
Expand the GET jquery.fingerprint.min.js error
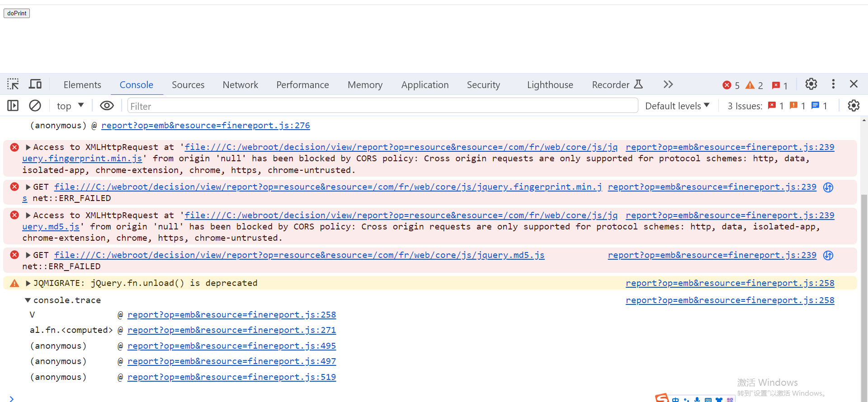tap(28, 187)
